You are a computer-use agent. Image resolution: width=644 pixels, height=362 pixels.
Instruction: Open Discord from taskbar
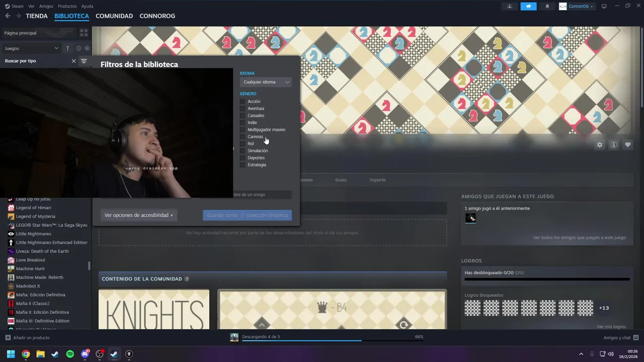click(85, 354)
